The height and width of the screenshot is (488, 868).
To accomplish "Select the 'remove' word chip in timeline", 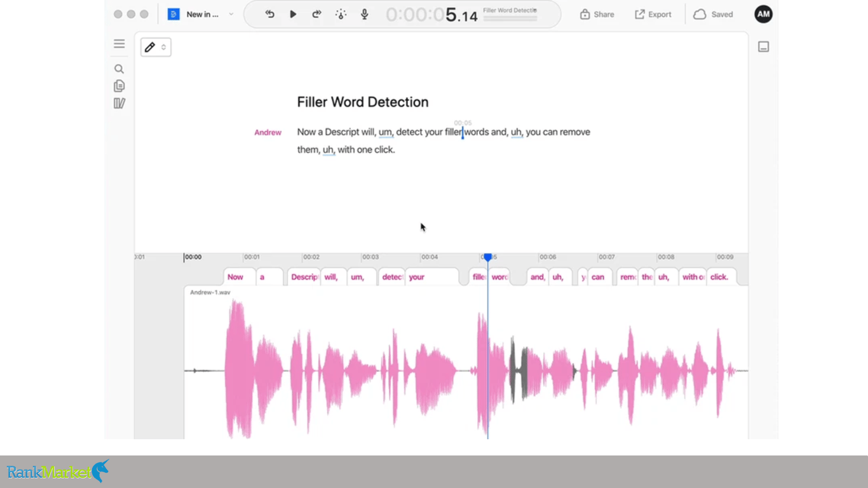I will (628, 277).
